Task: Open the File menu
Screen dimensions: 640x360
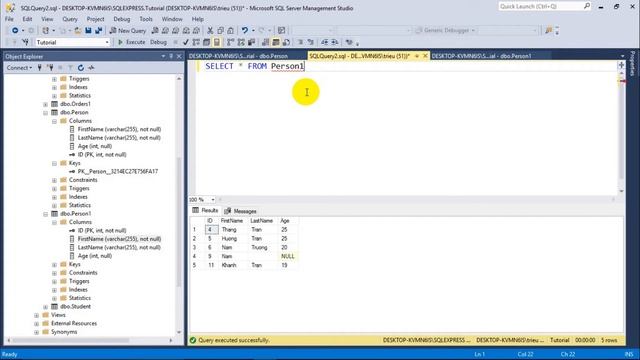Action: pyautogui.click(x=9, y=19)
